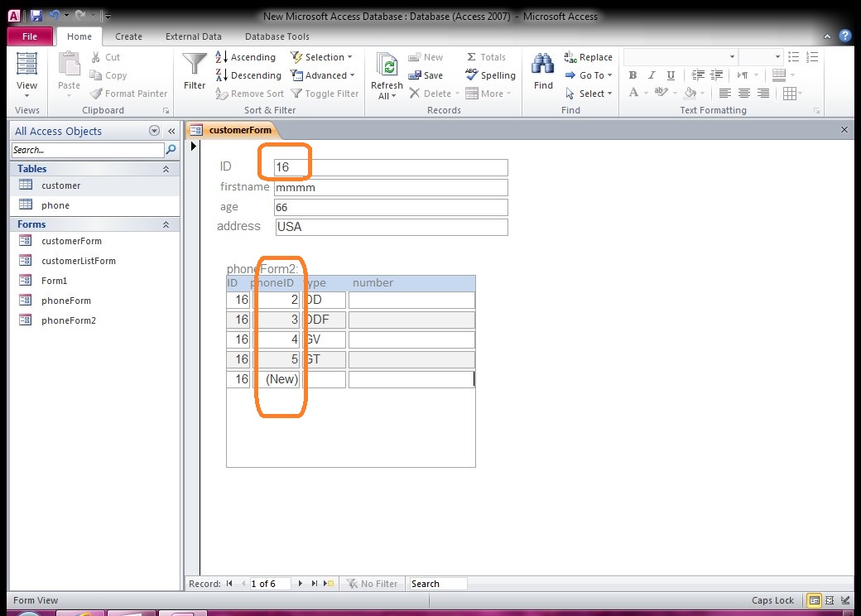This screenshot has height=616, width=861.
Task: Click the navigation pane Search box
Action: coord(88,150)
